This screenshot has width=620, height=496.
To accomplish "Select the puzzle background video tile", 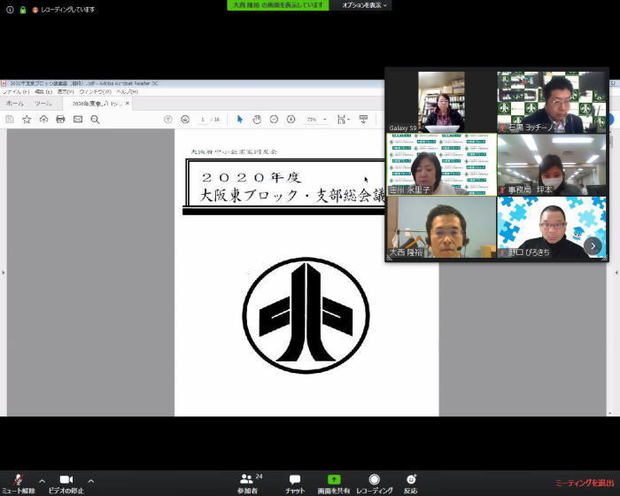I will point(552,227).
